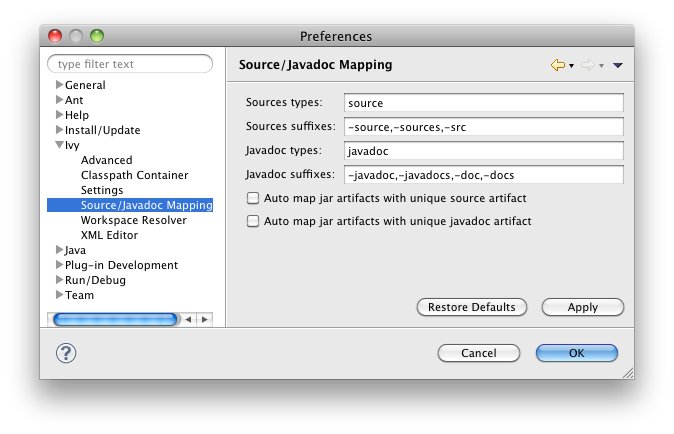Expand the Run/Debug tree node
This screenshot has width=674, height=434.
[x=59, y=280]
